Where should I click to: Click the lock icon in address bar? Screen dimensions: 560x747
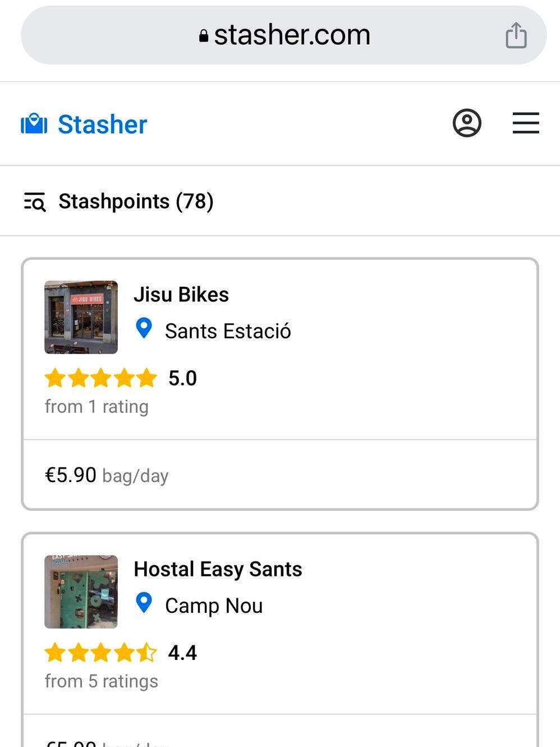click(204, 36)
